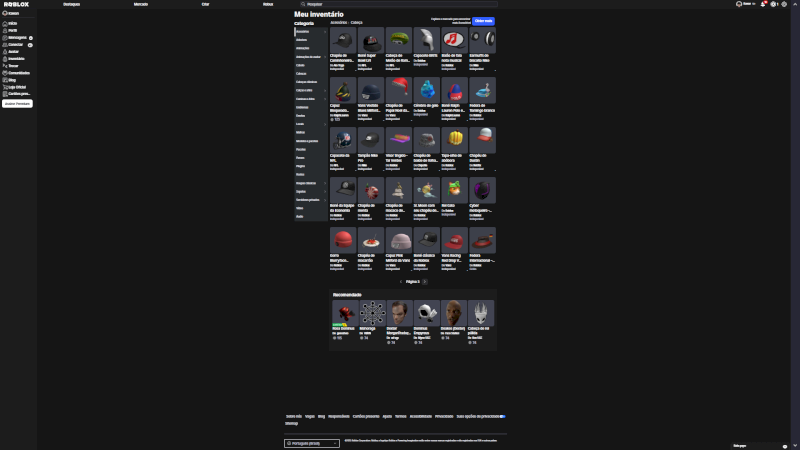The width and height of the screenshot is (800, 450).
Task: Click the Conectar friends icon in sidebar
Action: [5, 45]
